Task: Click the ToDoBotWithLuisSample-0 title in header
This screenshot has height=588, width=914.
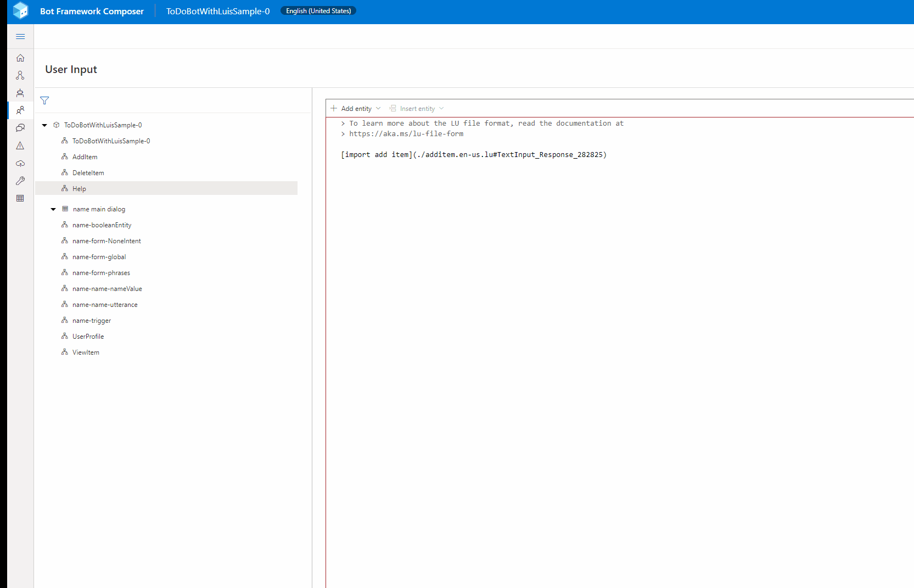Action: [x=218, y=11]
